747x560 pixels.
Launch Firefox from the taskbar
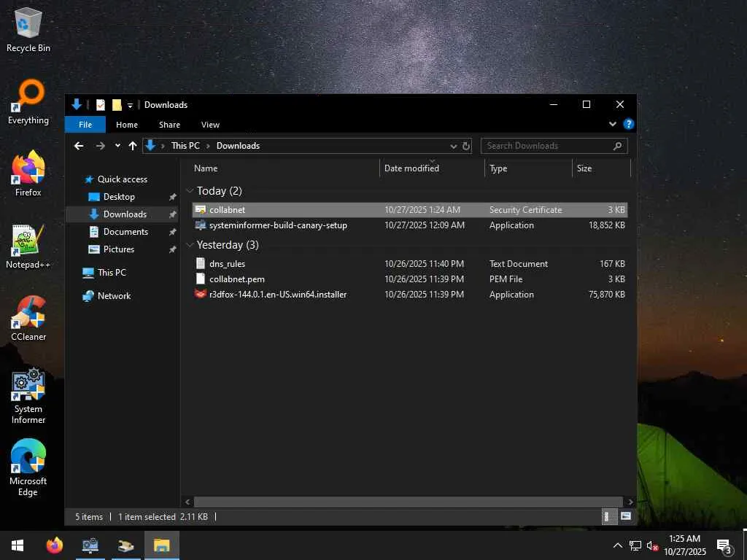[55, 545]
